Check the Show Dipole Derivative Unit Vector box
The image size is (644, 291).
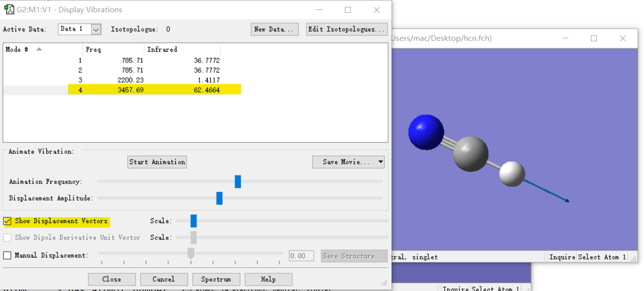pos(7,237)
